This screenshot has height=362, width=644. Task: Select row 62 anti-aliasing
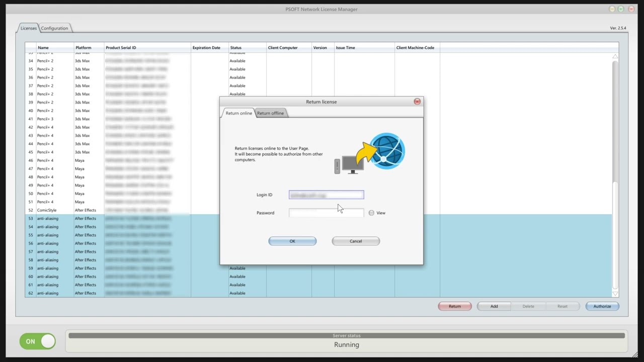point(318,293)
